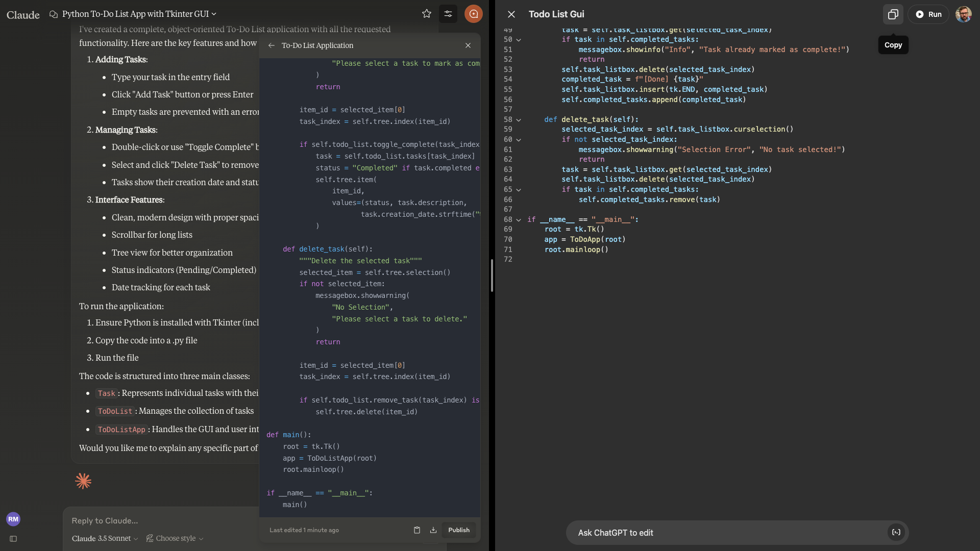Open Choose style dropdown
980x551 pixels.
pyautogui.click(x=175, y=539)
